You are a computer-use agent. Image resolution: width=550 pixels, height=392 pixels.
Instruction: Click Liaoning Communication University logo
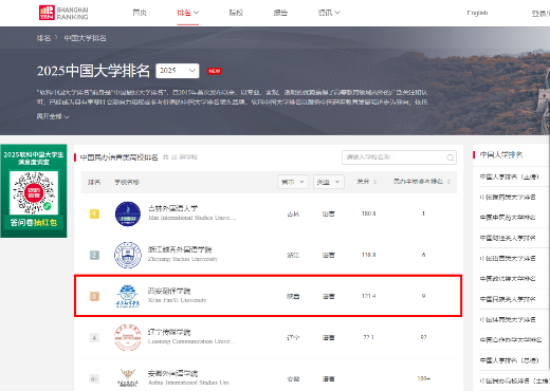pos(128,337)
